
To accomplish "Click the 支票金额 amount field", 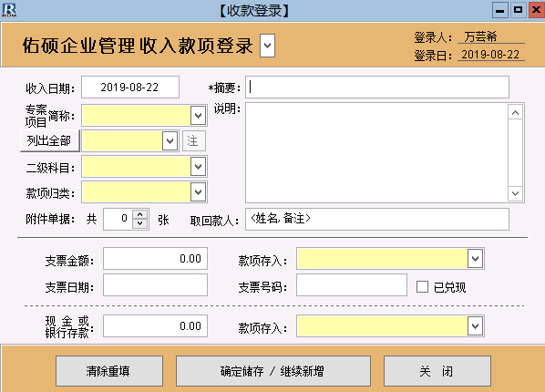I will [155, 258].
